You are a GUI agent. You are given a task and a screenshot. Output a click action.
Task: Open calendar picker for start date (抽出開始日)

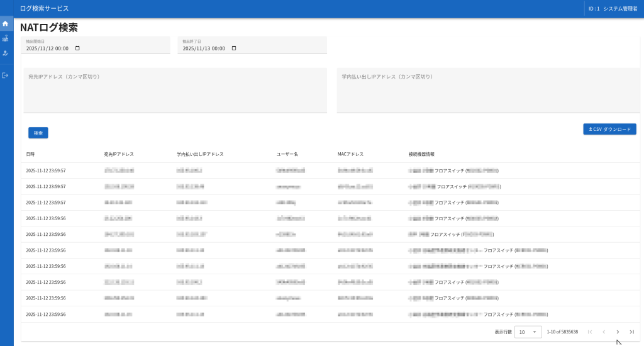pyautogui.click(x=77, y=48)
